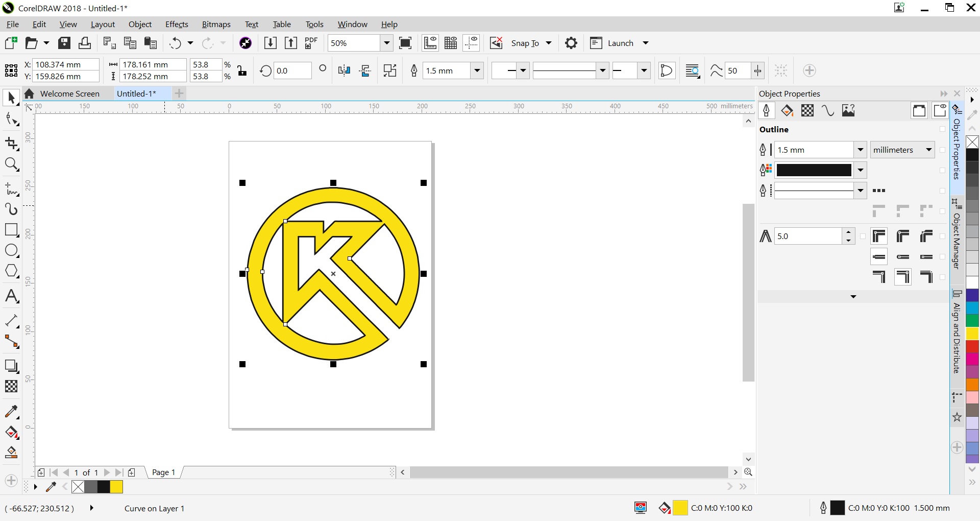The image size is (980, 521).
Task: Select the Ellipse tool
Action: click(11, 250)
